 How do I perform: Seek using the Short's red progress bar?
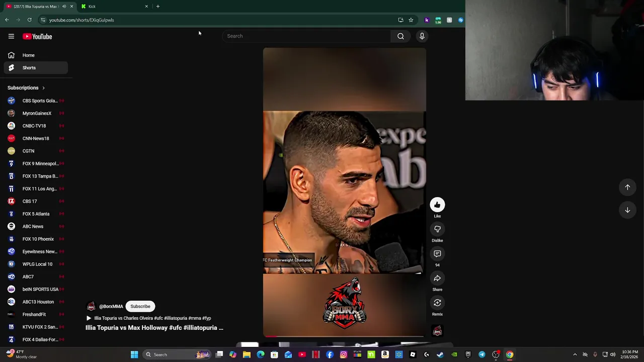(x=344, y=336)
